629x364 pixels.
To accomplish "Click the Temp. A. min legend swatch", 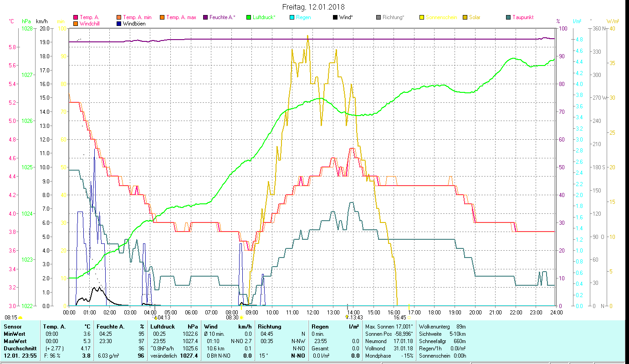I will 119,18.
